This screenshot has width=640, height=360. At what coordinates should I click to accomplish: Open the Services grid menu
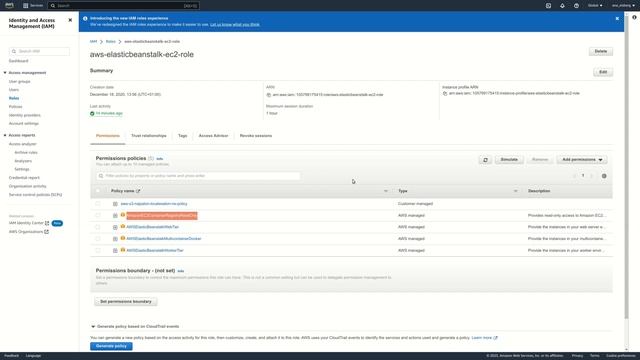pos(33,5)
